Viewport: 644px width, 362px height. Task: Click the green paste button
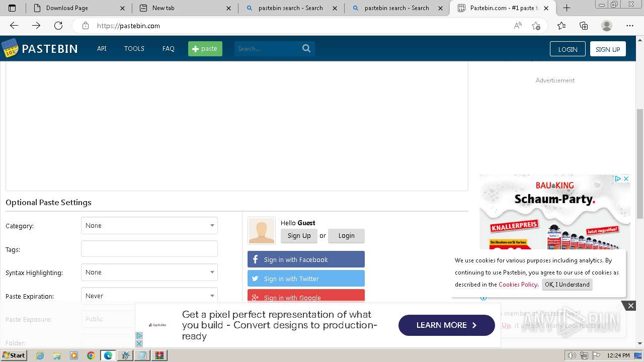pyautogui.click(x=205, y=49)
